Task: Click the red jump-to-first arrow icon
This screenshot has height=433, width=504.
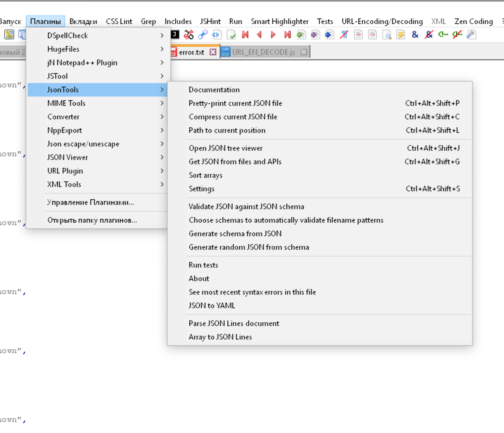Action: click(x=245, y=34)
